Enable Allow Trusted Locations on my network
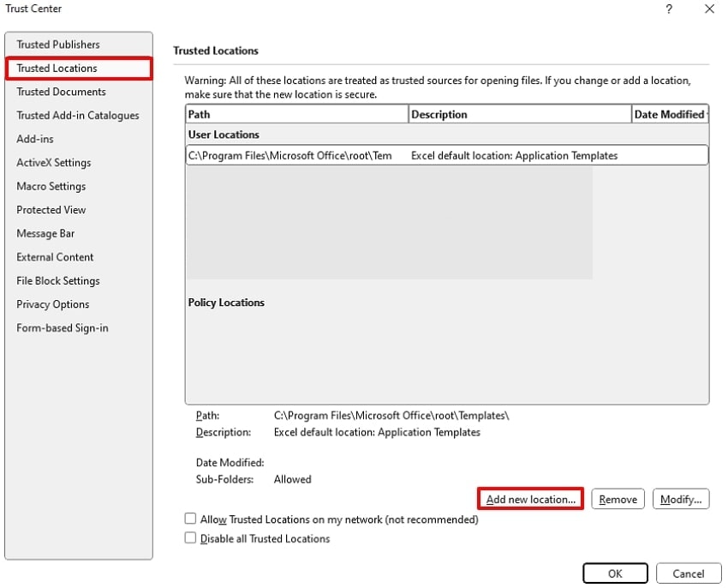The height and width of the screenshot is (588, 728). pyautogui.click(x=190, y=519)
